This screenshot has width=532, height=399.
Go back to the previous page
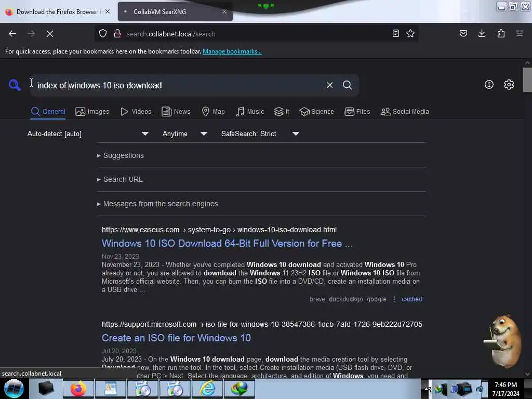pos(12,34)
